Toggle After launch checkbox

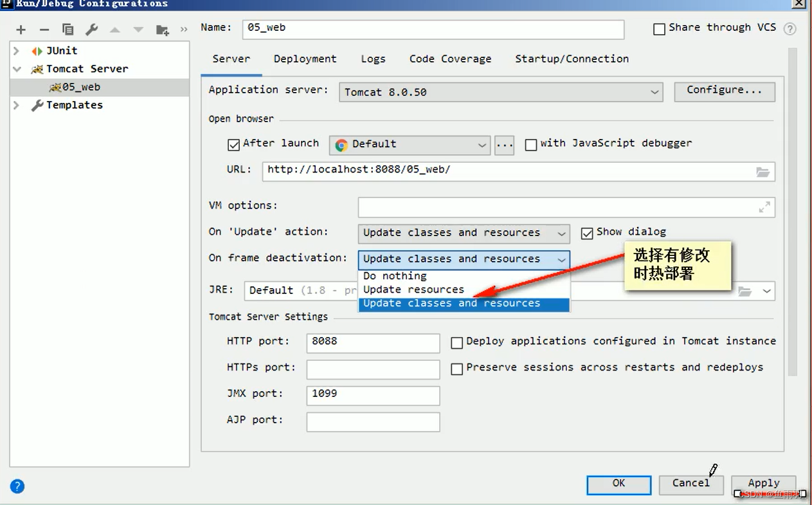(234, 145)
